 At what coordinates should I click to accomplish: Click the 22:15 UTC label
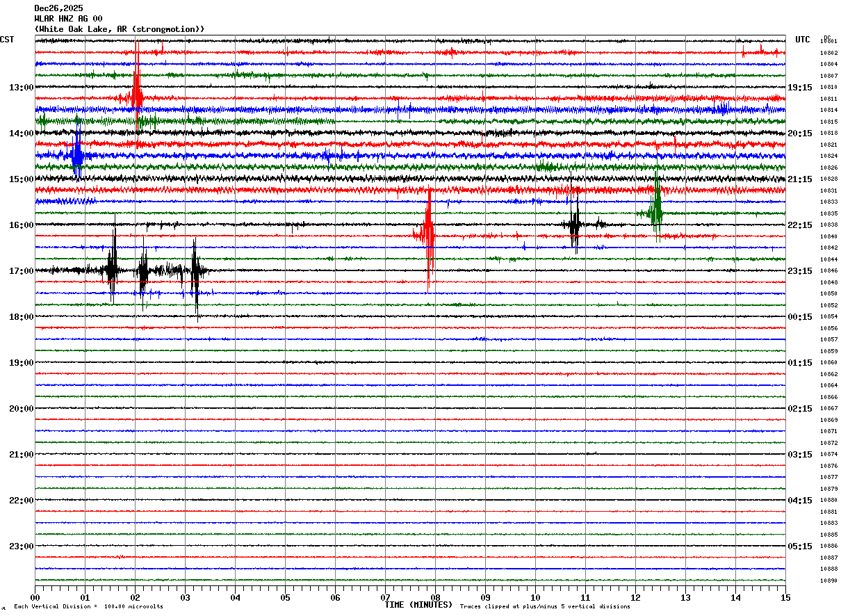[x=800, y=225]
